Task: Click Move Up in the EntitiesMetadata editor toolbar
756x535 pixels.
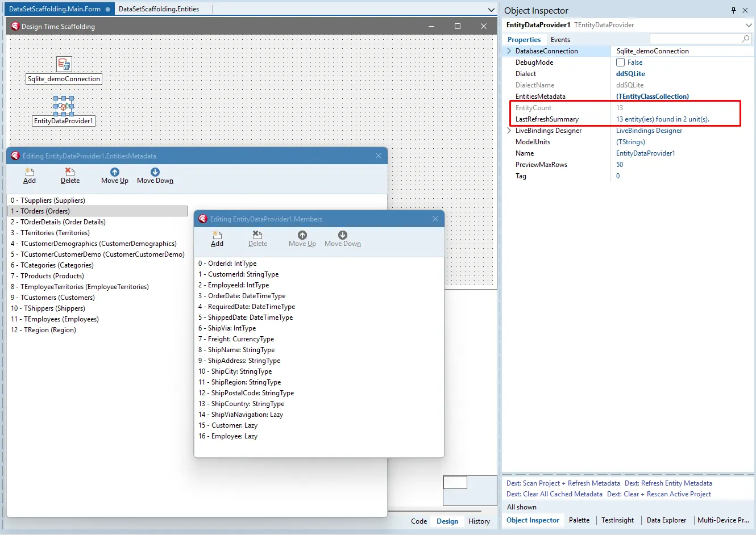Action: (115, 176)
